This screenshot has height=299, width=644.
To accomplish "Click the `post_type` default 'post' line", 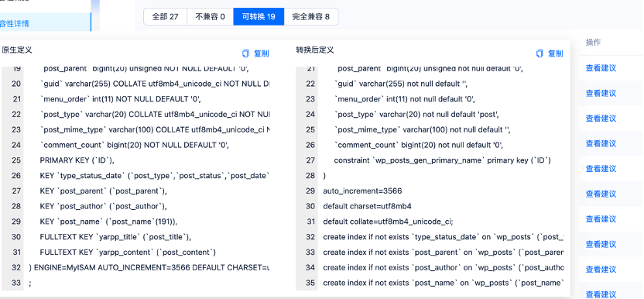I will coord(417,114).
